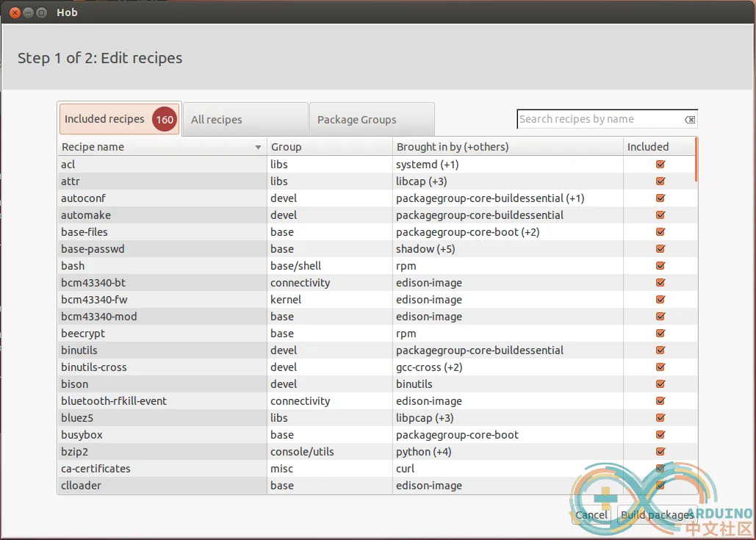The image size is (756, 540).
Task: Disable the autoconf recipe checkbox
Action: [x=660, y=198]
